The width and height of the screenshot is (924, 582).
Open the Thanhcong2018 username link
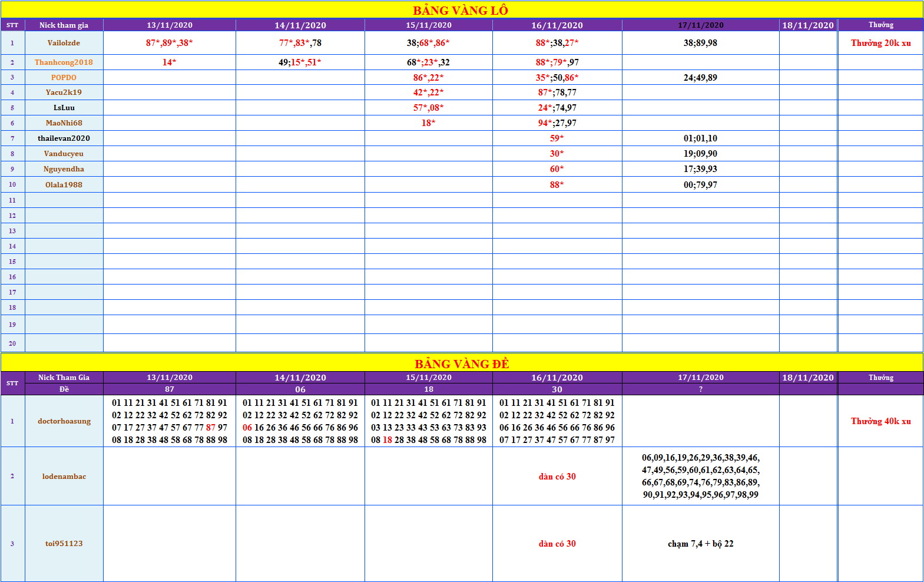64,62
